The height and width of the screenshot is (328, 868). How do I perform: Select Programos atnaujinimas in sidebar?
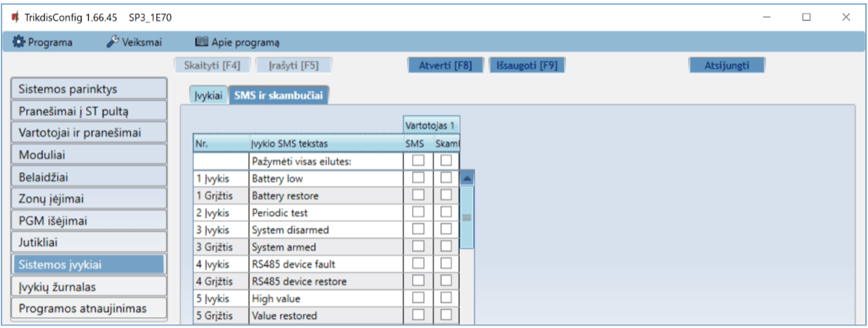tap(88, 308)
